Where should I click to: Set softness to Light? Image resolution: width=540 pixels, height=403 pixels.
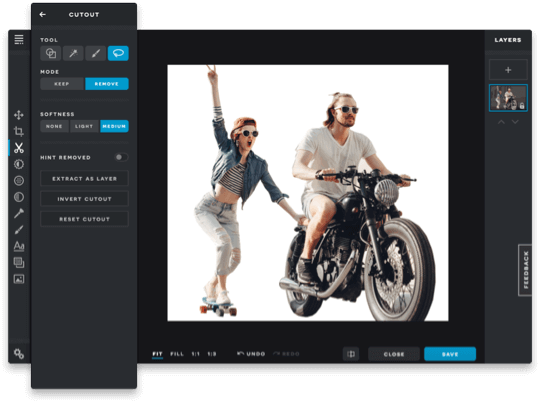pos(84,126)
